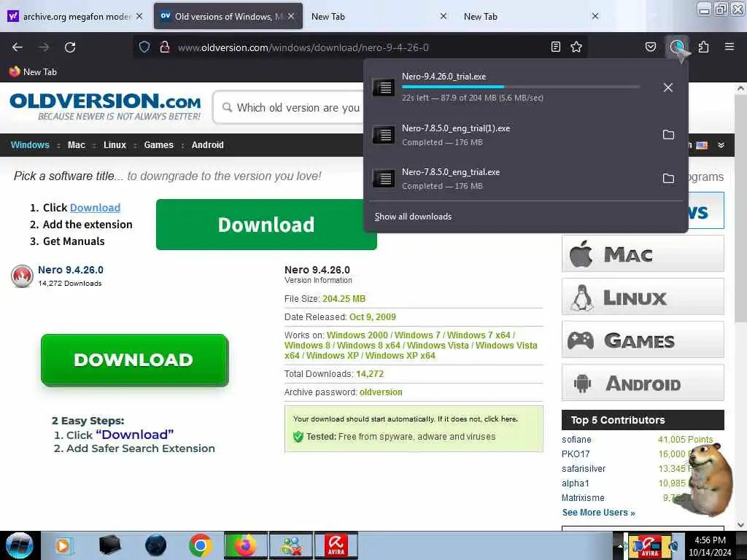
Task: Open Google Chrome from the taskbar
Action: click(200, 545)
